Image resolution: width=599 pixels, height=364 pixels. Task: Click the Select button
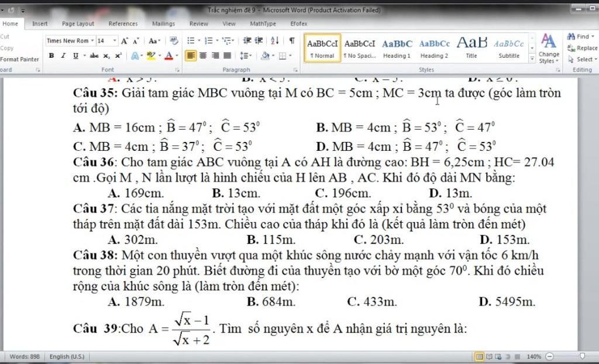[581, 60]
